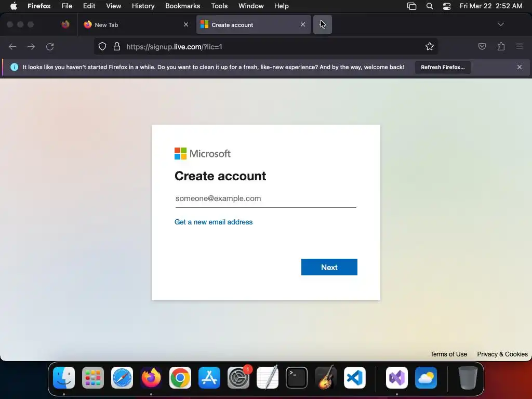The image size is (532, 399).
Task: Open the Weather app from the Dock
Action: tap(426, 378)
